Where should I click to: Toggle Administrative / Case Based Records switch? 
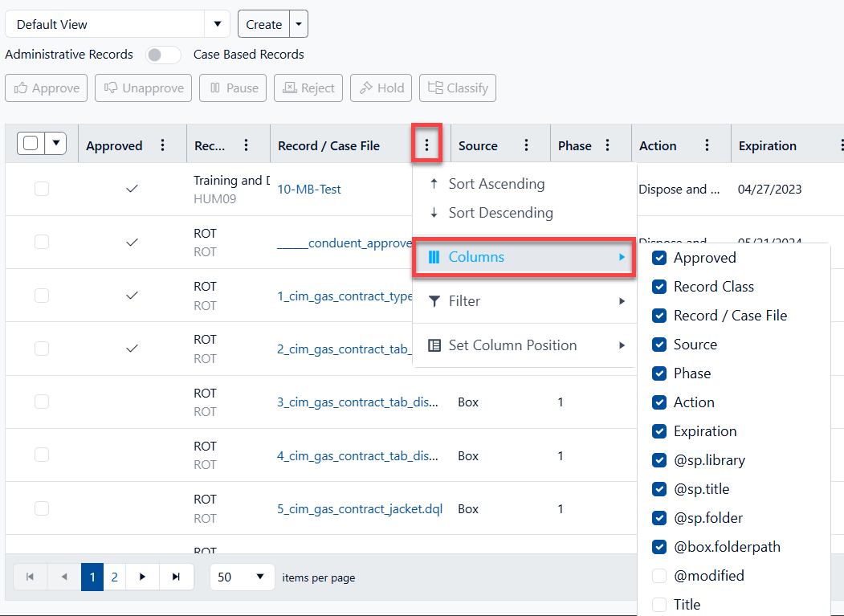click(x=163, y=55)
